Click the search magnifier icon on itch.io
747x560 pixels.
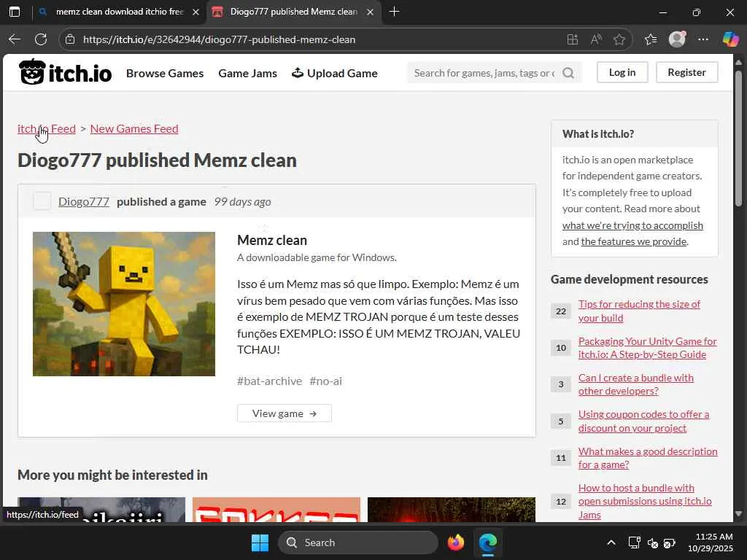pyautogui.click(x=568, y=73)
